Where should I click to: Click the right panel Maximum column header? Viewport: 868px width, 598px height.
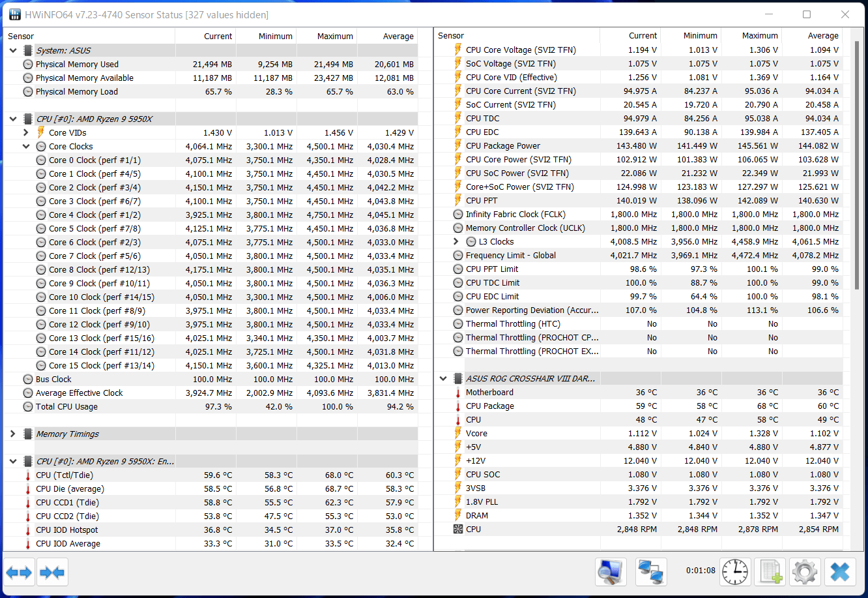click(x=751, y=36)
